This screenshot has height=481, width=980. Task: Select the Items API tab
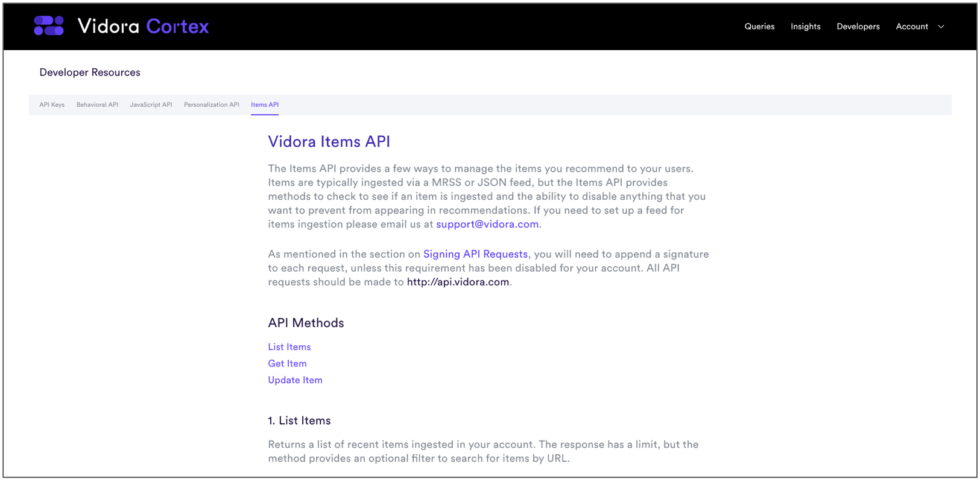265,104
